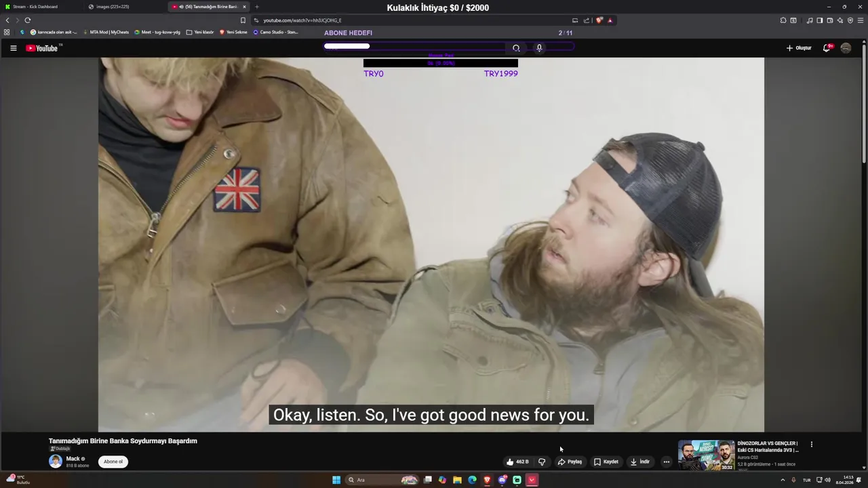868x488 pixels.
Task: Dislike the video with thumbs-down button
Action: [x=542, y=462]
